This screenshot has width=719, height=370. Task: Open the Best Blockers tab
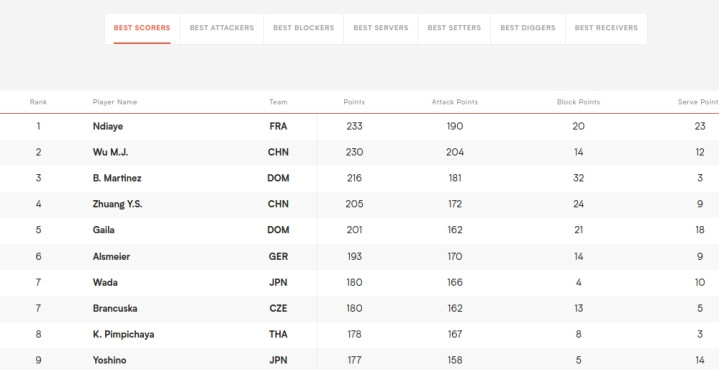click(304, 28)
